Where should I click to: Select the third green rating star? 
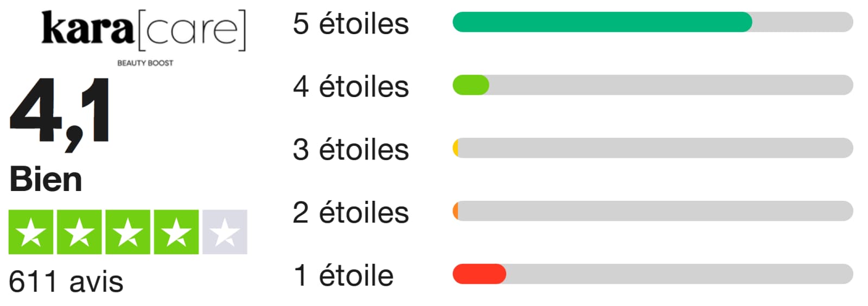tap(127, 232)
